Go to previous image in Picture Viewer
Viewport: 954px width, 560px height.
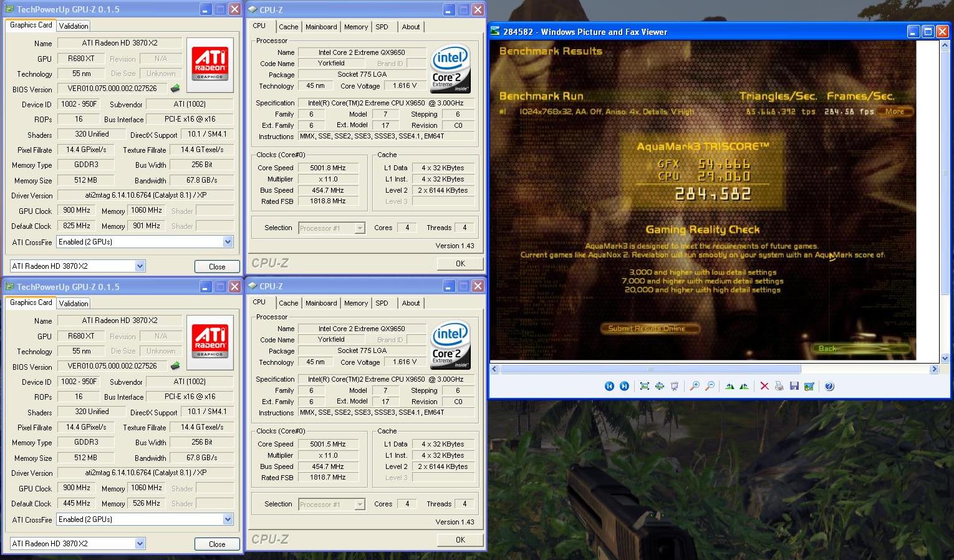(x=609, y=386)
